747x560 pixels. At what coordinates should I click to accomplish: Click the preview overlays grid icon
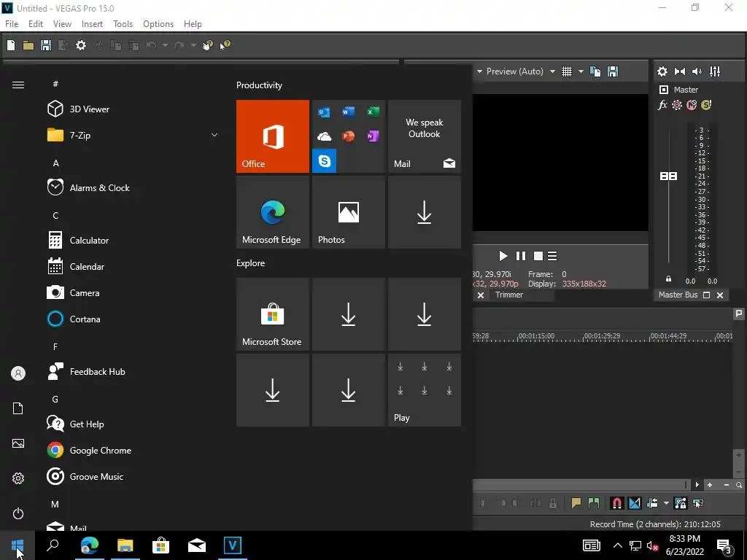tap(566, 71)
